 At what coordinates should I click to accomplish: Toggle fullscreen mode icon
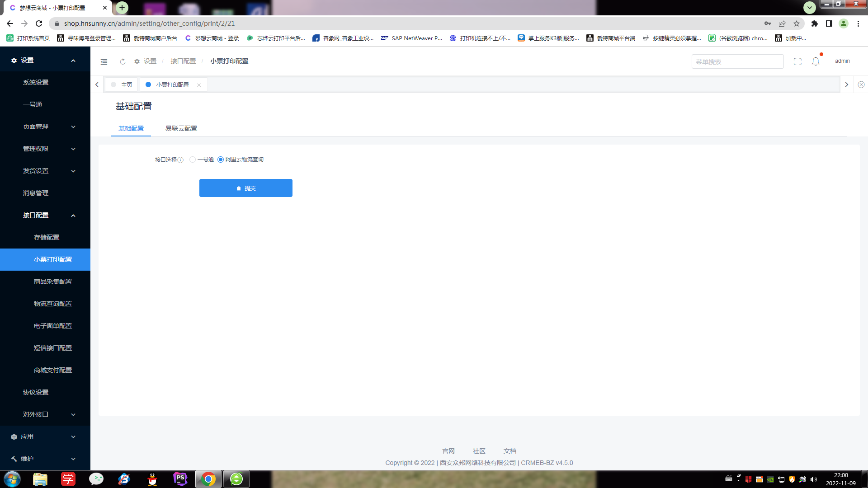(797, 61)
